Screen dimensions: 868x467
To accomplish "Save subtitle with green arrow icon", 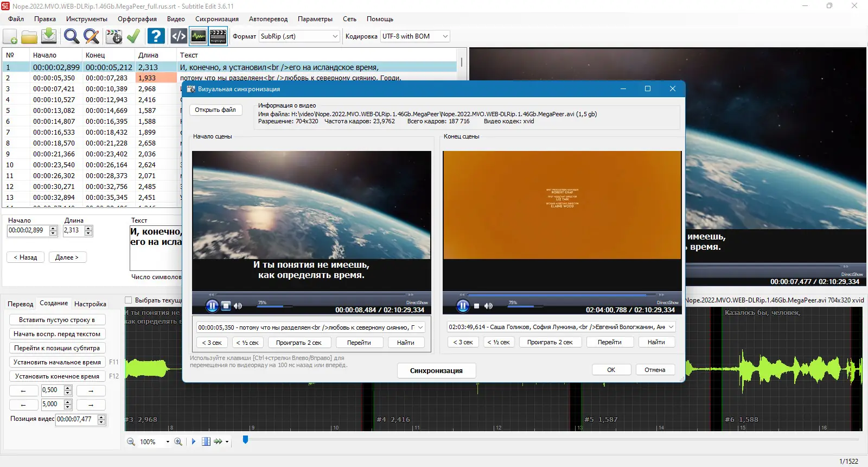I will tap(49, 36).
